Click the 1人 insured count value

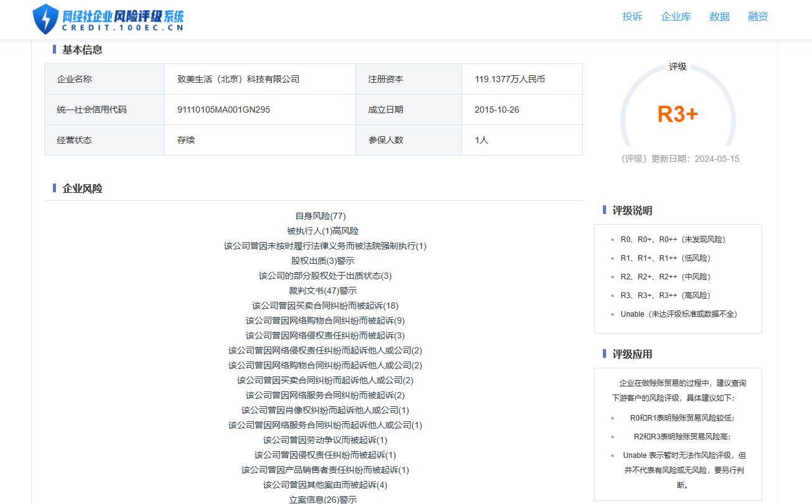coord(482,140)
